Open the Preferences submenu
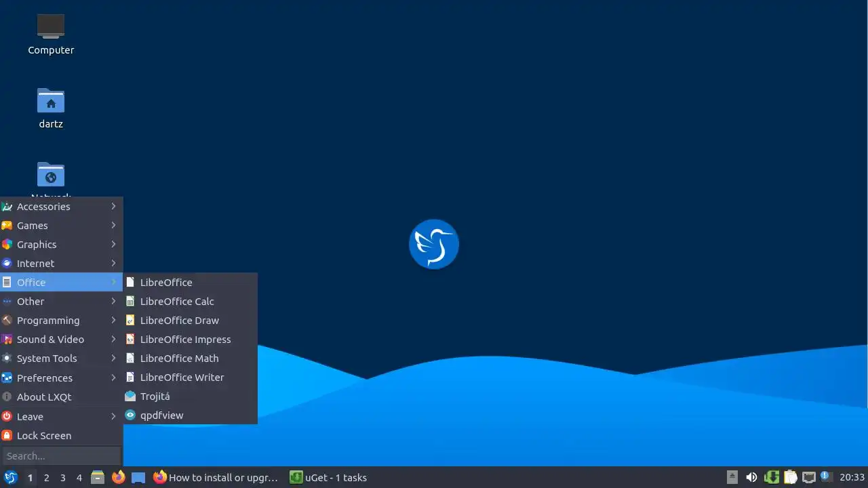Image resolution: width=868 pixels, height=488 pixels. [x=61, y=378]
